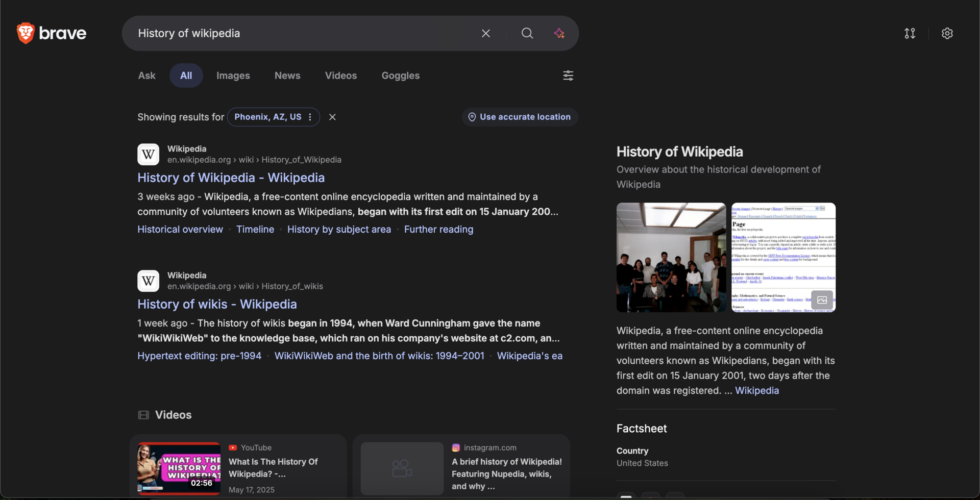The height and width of the screenshot is (500, 980).
Task: Click the image gallery icon on infobox screenshot
Action: point(822,300)
